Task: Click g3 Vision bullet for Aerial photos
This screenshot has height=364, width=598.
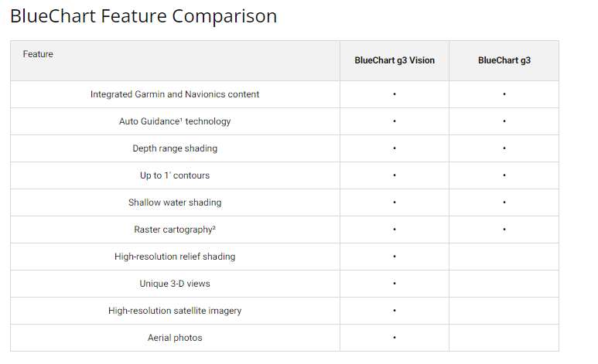Action: (395, 338)
